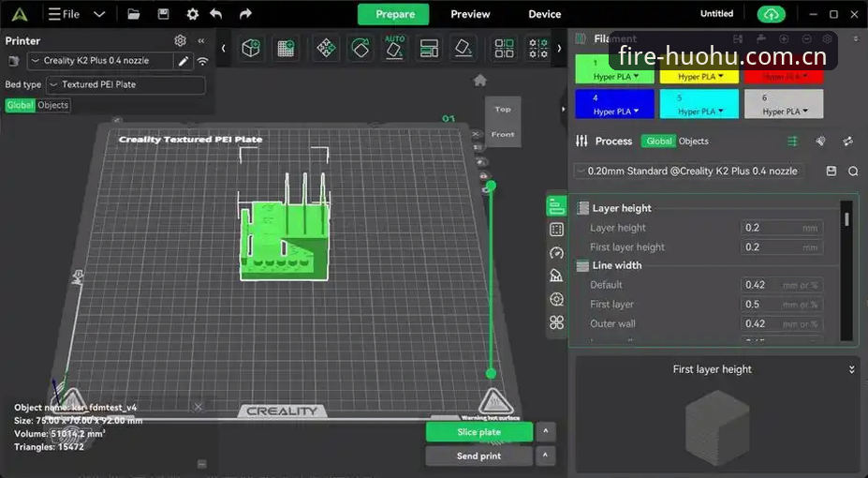
Task: Snap view to Top on the view cube
Action: pos(503,109)
